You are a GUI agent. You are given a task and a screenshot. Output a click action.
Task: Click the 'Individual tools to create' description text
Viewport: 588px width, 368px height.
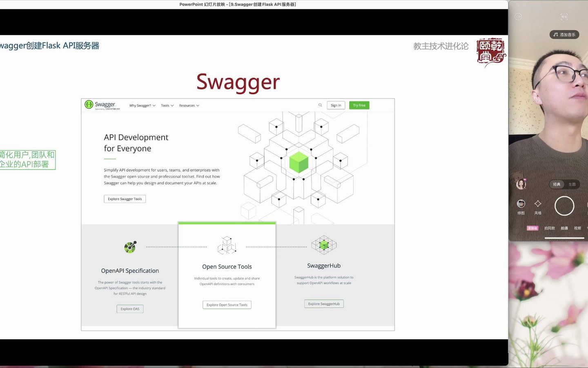click(227, 281)
